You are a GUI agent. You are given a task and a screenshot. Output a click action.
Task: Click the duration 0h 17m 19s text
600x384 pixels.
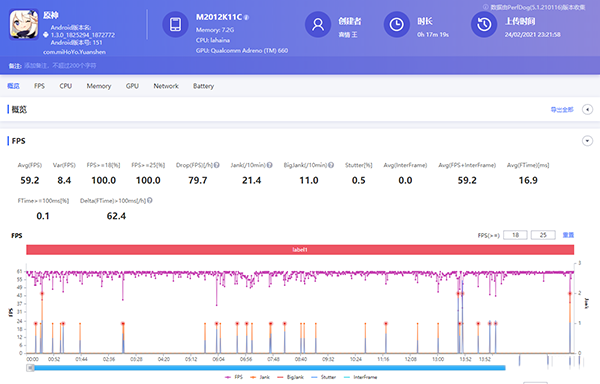pyautogui.click(x=433, y=34)
